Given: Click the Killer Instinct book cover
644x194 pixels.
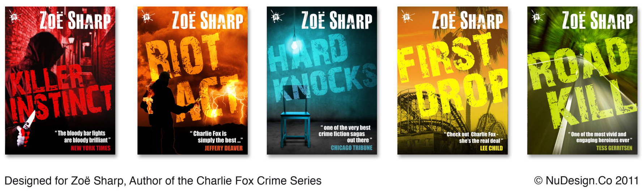Looking at the screenshot, I should (60, 80).
